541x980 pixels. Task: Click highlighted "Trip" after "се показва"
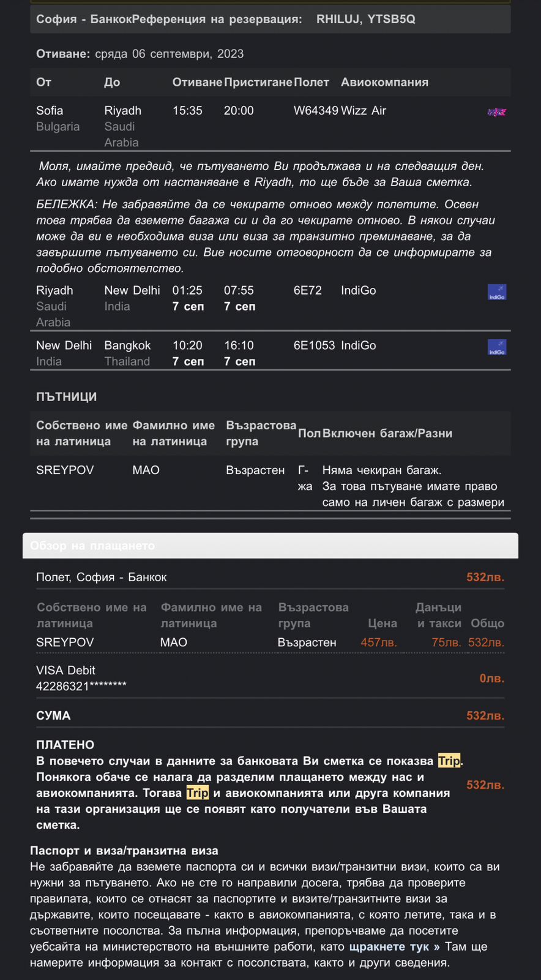449,761
